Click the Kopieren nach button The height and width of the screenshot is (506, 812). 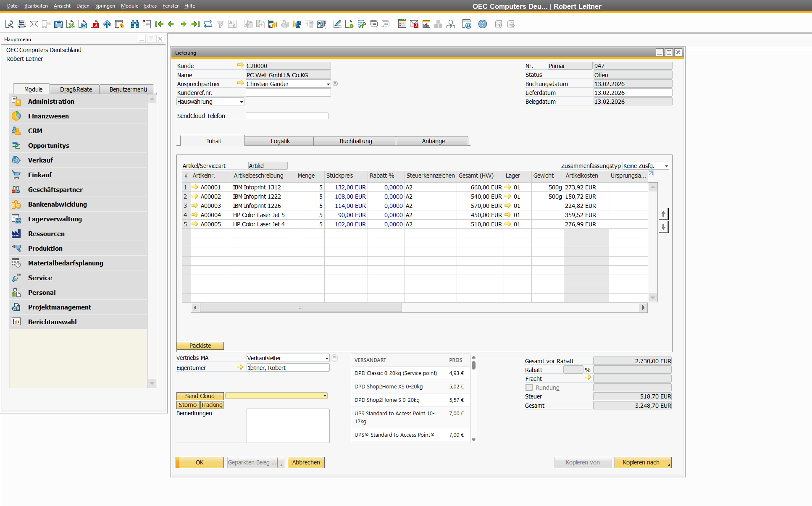coord(642,462)
